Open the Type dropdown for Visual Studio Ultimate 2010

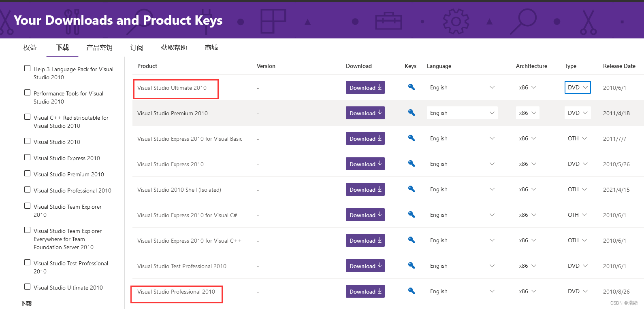point(578,87)
